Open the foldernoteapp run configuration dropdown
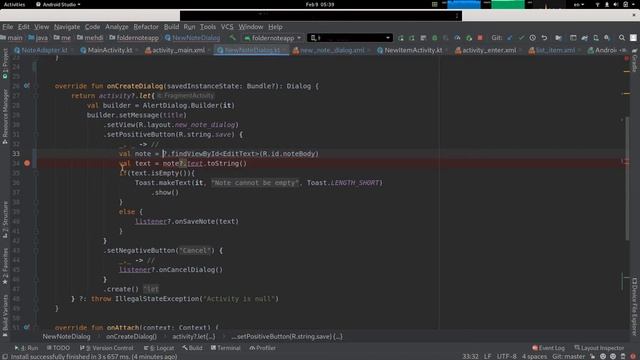 pos(273,38)
